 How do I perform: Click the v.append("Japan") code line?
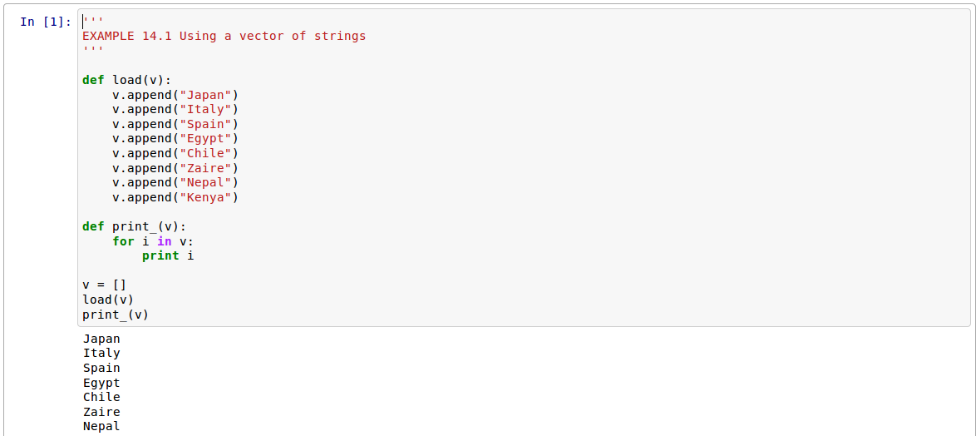pyautogui.click(x=175, y=95)
